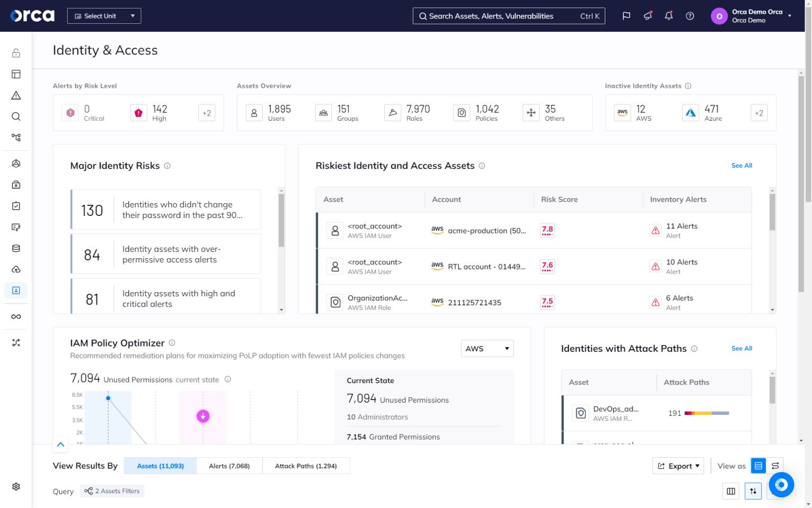The height and width of the screenshot is (508, 812).
Task: Click the 7.8 risk score badge
Action: (x=547, y=230)
